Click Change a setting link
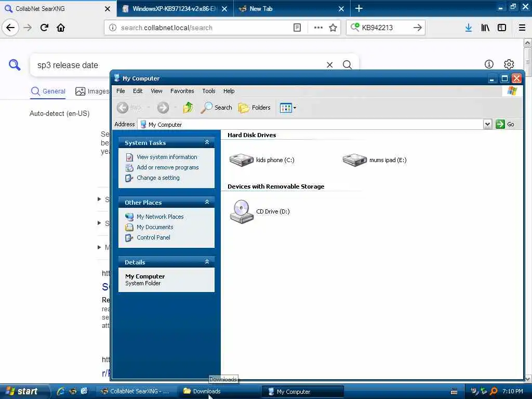This screenshot has height=399, width=532. [x=158, y=178]
